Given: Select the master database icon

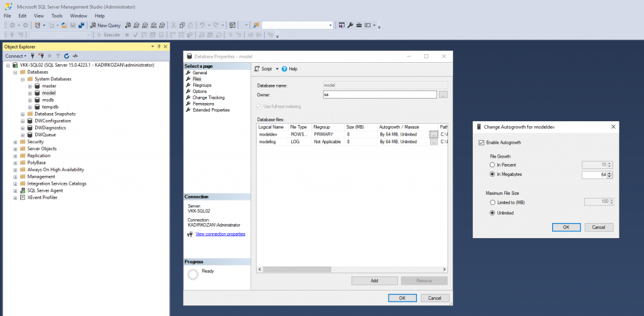Looking at the screenshot, I should tap(37, 86).
